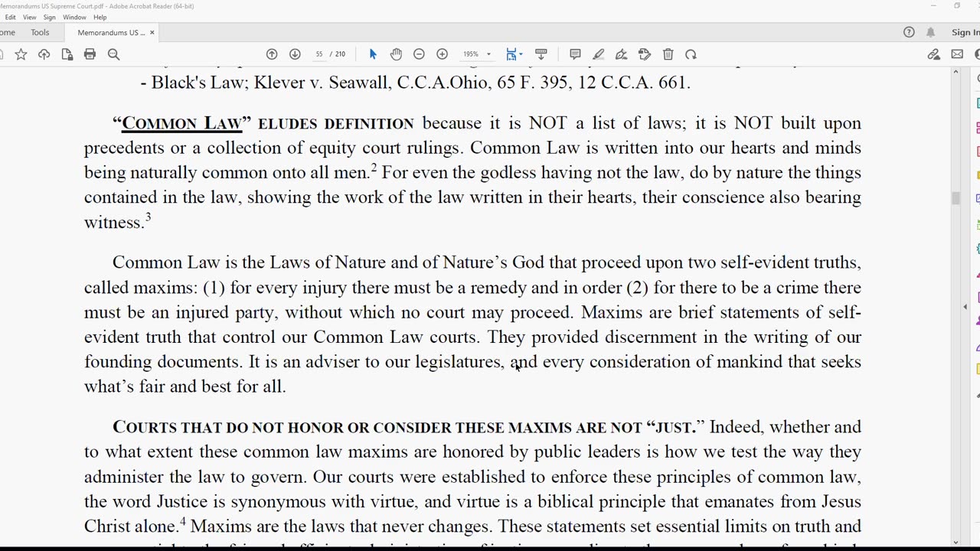The image size is (980, 551).
Task: Print the document with the printer icon
Action: coord(90,54)
